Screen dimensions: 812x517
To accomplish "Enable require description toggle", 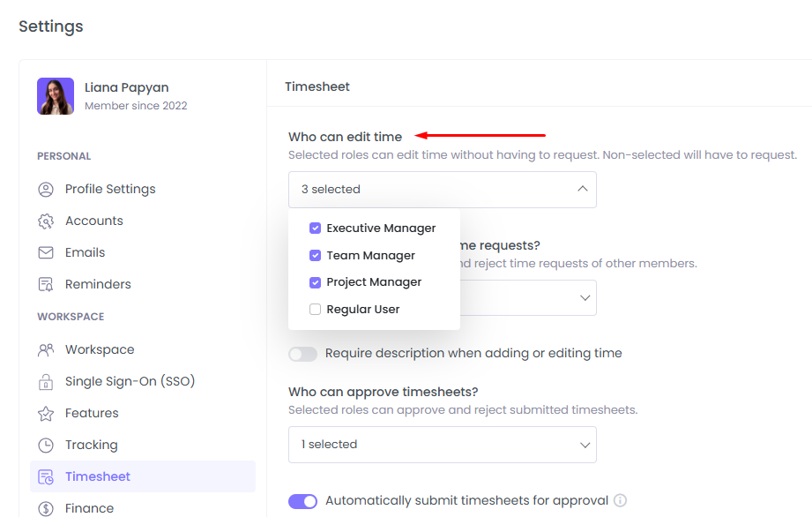I will tap(302, 354).
